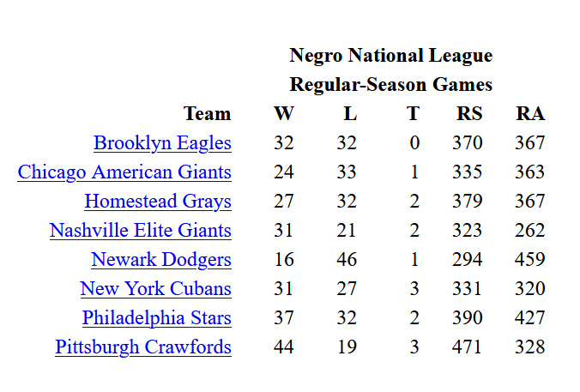The height and width of the screenshot is (392, 580).
Task: Select the Newark Dodgers link
Action: pyautogui.click(x=161, y=259)
